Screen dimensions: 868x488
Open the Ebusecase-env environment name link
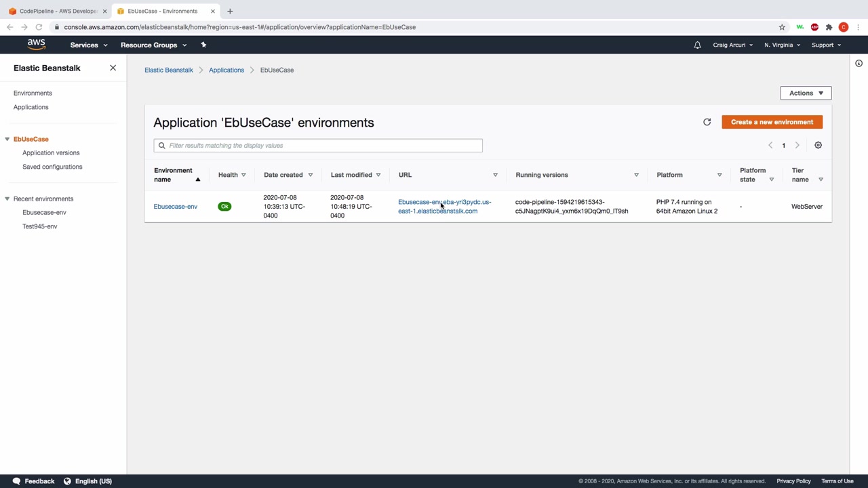tap(175, 207)
